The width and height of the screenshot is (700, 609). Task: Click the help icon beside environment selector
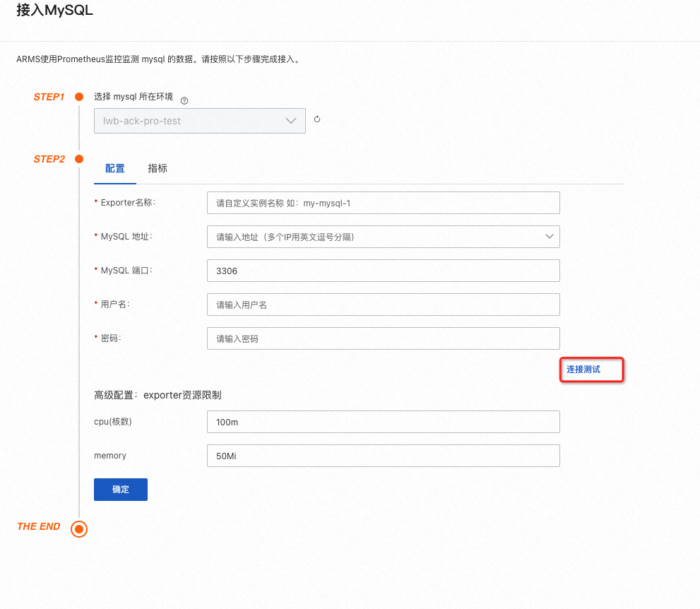184,101
